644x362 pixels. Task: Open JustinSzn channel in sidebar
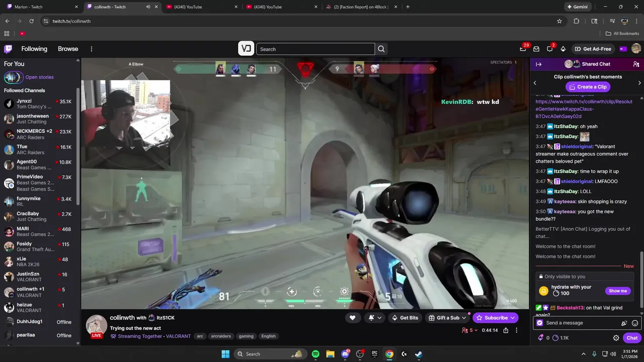tap(39, 277)
